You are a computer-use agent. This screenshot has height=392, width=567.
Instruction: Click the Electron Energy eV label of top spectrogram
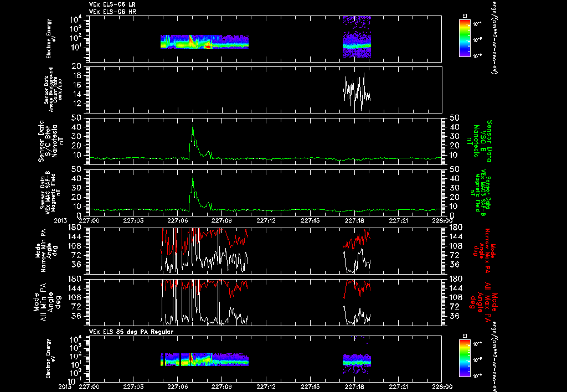coord(51,39)
